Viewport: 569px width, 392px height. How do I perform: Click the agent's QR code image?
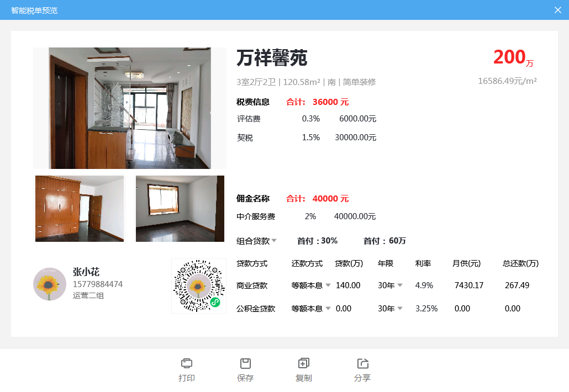point(199,286)
